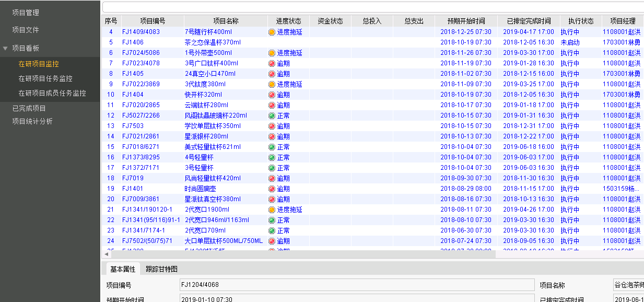Open 项目统计分析 in the sidebar

32,121
